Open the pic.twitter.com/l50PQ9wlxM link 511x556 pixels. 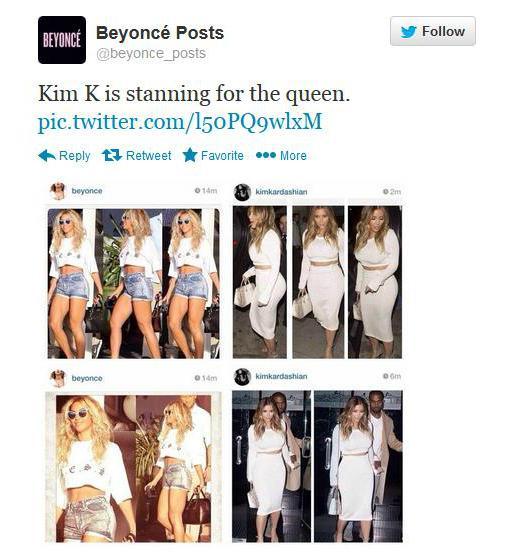click(180, 121)
